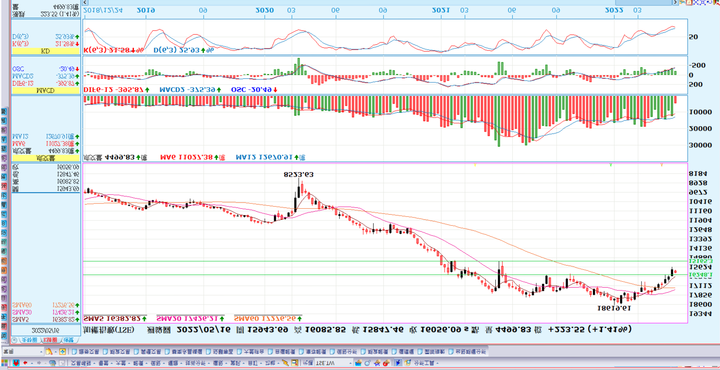
Task: Click the upper green horizontal line on chart
Action: click(x=385, y=261)
